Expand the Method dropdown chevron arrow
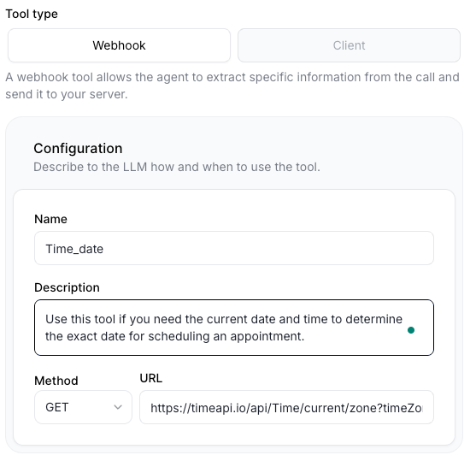 118,407
